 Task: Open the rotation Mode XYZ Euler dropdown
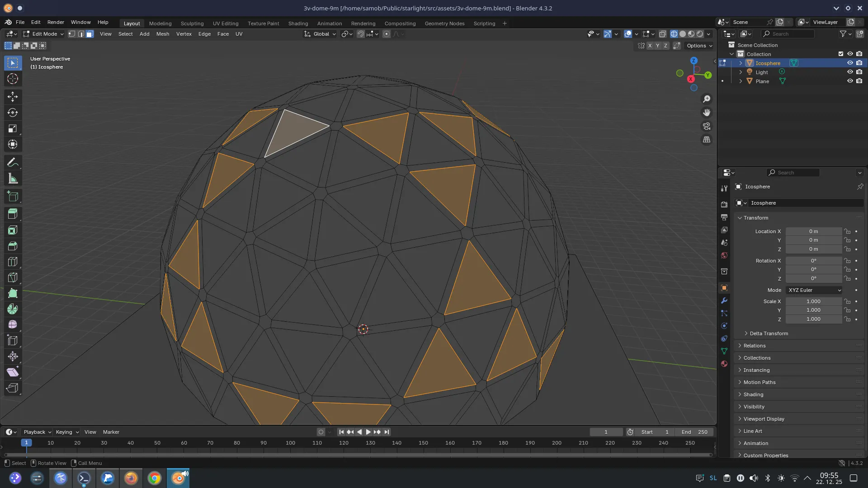[813, 290]
